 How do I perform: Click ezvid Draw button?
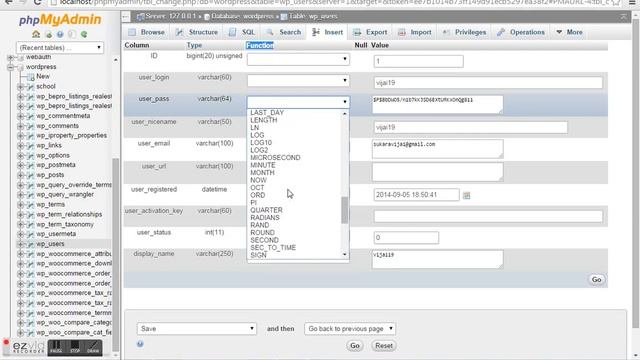tap(93, 348)
